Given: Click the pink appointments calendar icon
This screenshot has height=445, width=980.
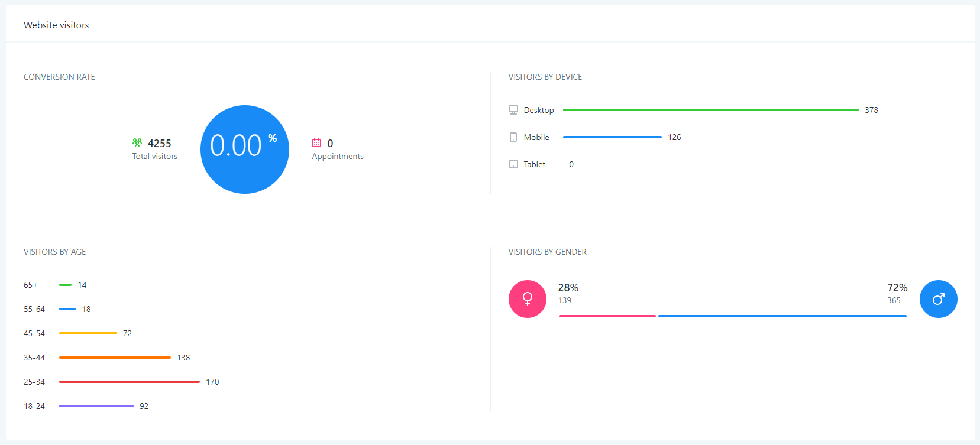Looking at the screenshot, I should tap(316, 142).
